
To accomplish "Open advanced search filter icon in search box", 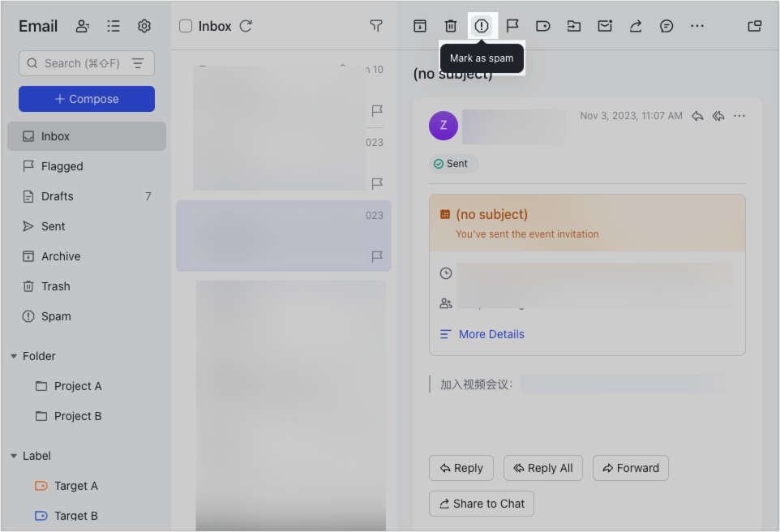I will 138,63.
